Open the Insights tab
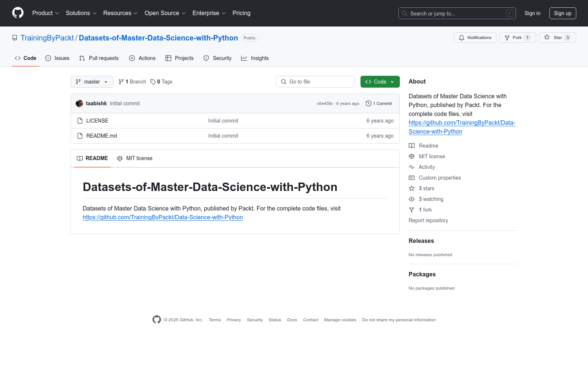Image resolution: width=588 pixels, height=368 pixels. pyautogui.click(x=255, y=58)
